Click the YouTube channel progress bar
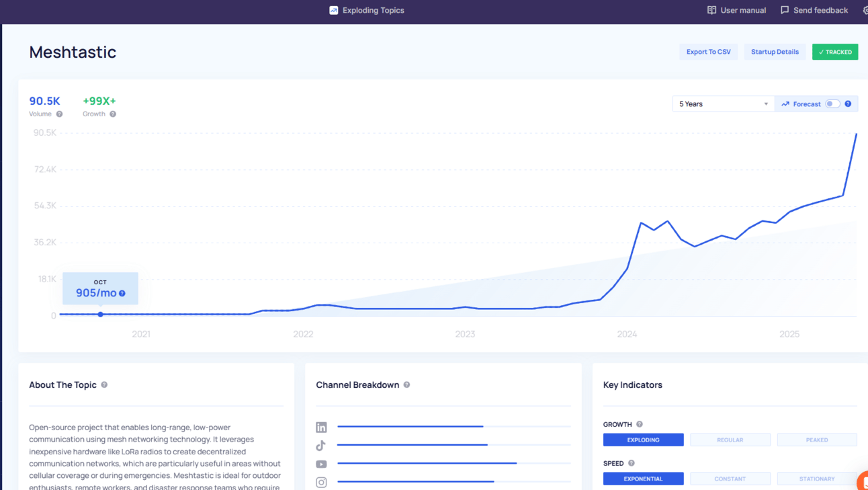 point(454,463)
